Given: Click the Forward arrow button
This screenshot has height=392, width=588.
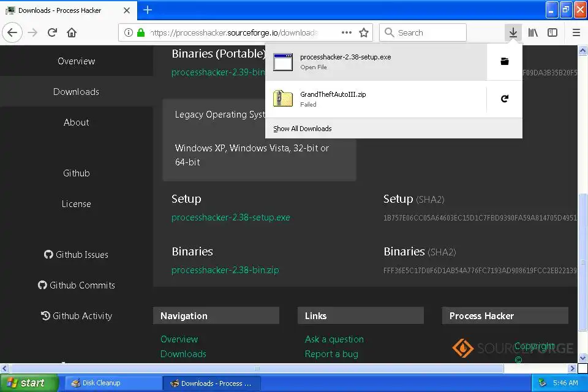Looking at the screenshot, I should 32,32.
